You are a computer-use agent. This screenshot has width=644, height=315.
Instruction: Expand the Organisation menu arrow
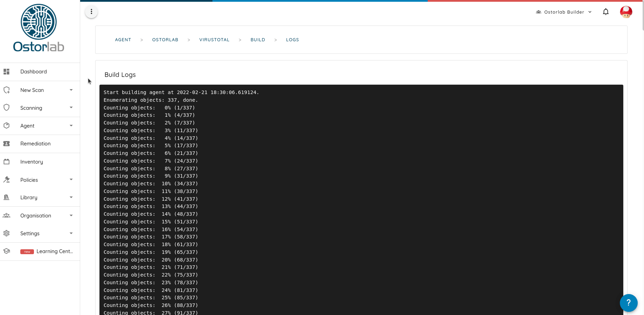(x=71, y=215)
